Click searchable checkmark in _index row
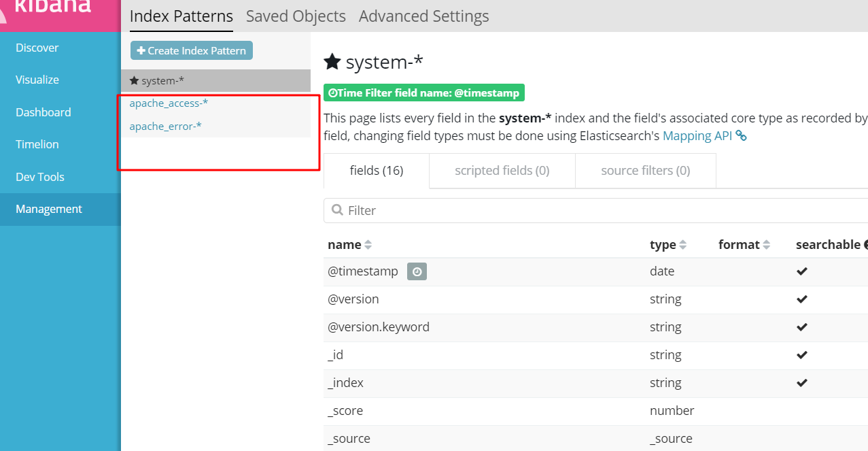Image resolution: width=868 pixels, height=451 pixels. 802,383
